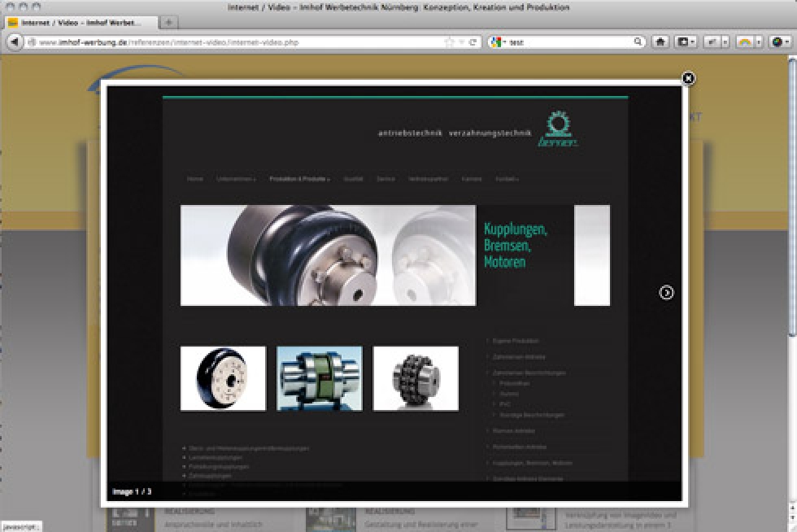
Task: Click search field containing 'test'
Action: (x=569, y=42)
